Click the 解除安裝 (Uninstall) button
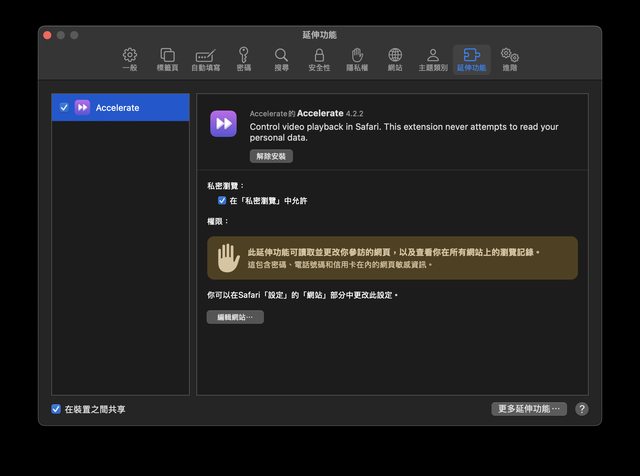The image size is (640, 476). click(271, 156)
